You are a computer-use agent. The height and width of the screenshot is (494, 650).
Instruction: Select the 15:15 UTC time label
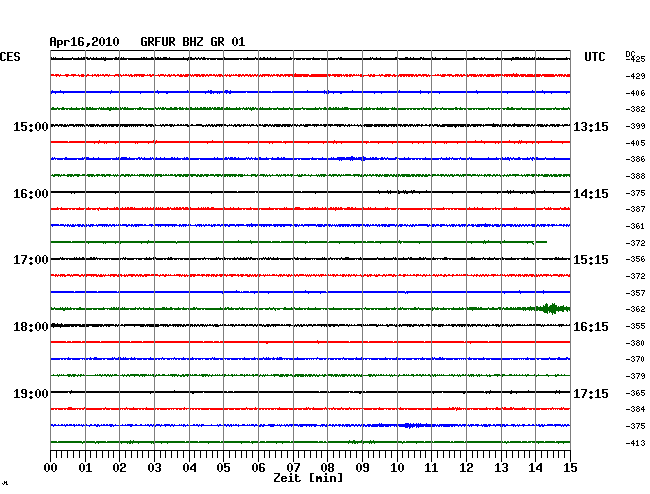coord(591,260)
